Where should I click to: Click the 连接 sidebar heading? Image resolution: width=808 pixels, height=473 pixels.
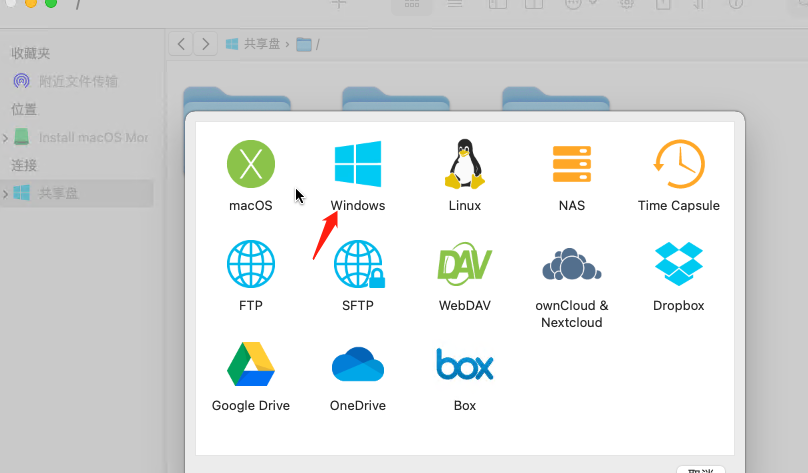(x=24, y=165)
